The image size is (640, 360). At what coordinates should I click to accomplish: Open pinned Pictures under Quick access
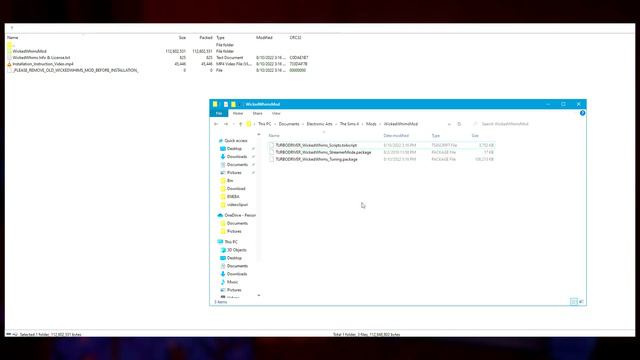234,173
